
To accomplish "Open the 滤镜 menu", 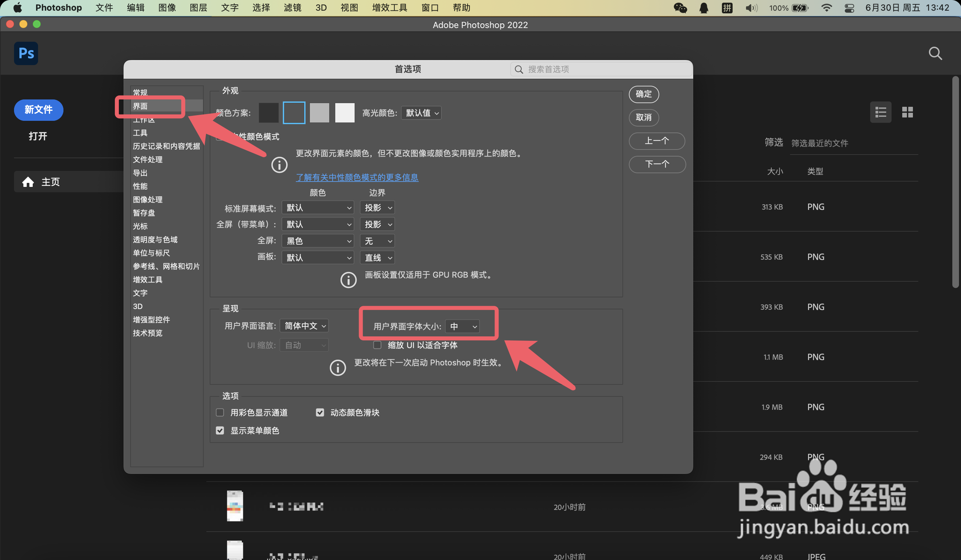I will click(x=292, y=8).
